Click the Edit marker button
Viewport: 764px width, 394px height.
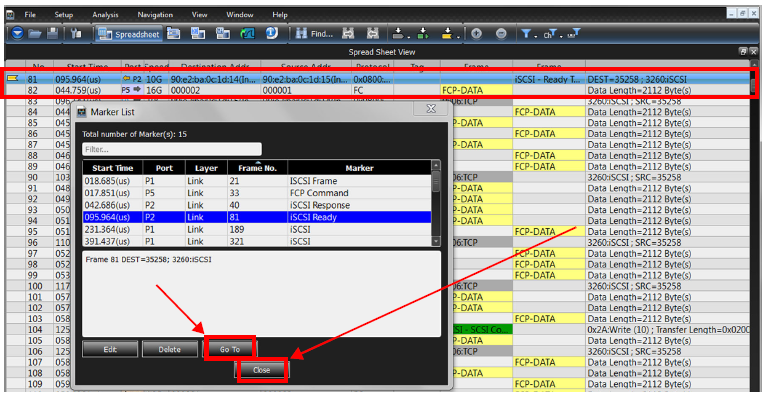tap(110, 349)
